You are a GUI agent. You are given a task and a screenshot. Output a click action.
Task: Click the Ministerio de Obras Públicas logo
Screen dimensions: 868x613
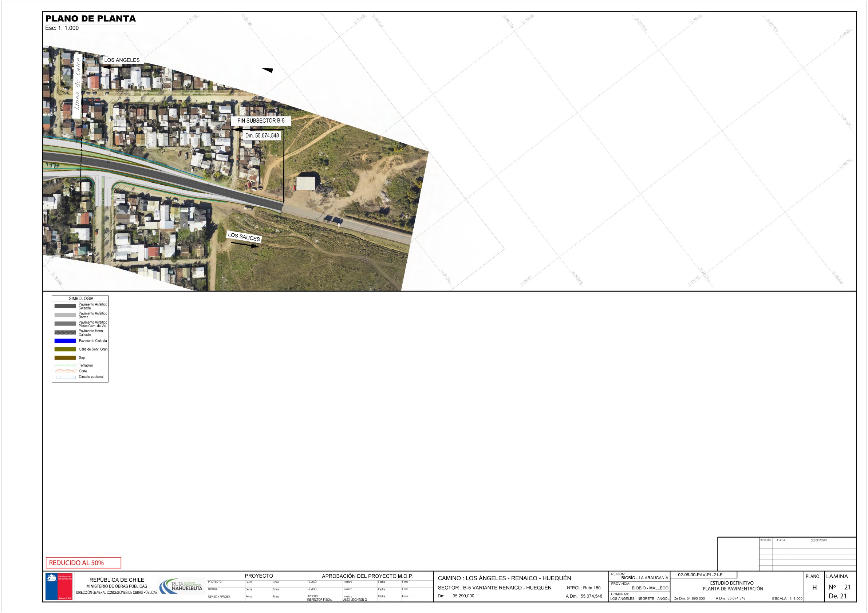tap(59, 586)
